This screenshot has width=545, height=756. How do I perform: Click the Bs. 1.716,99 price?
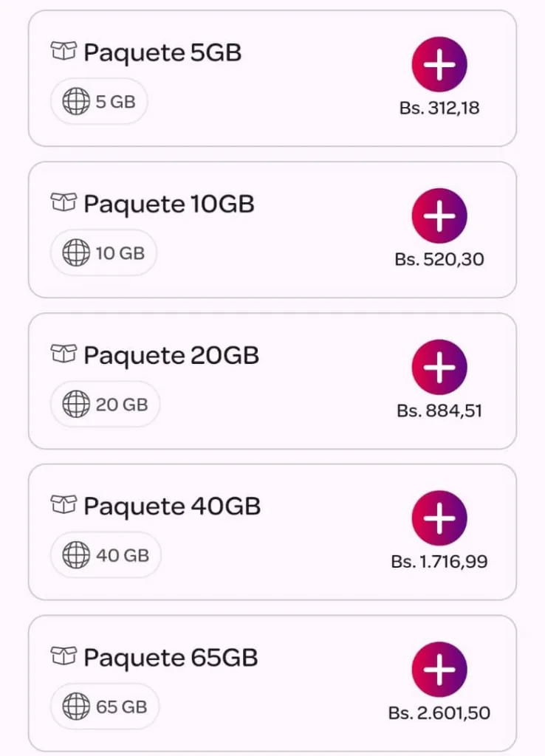tap(439, 562)
